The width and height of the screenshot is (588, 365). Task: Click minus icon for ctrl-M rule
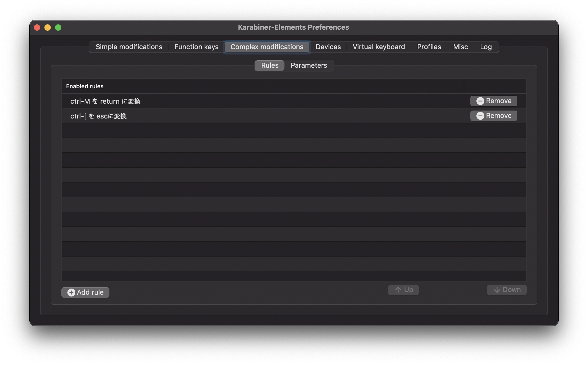[480, 101]
